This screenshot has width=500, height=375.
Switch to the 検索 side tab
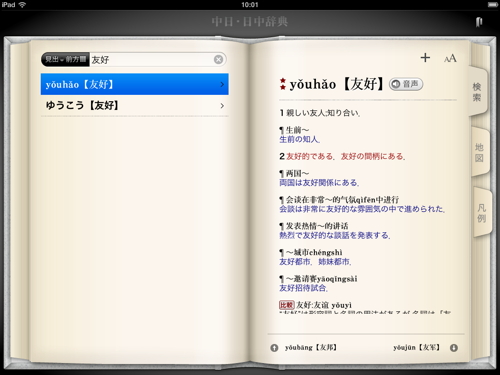[x=477, y=92]
